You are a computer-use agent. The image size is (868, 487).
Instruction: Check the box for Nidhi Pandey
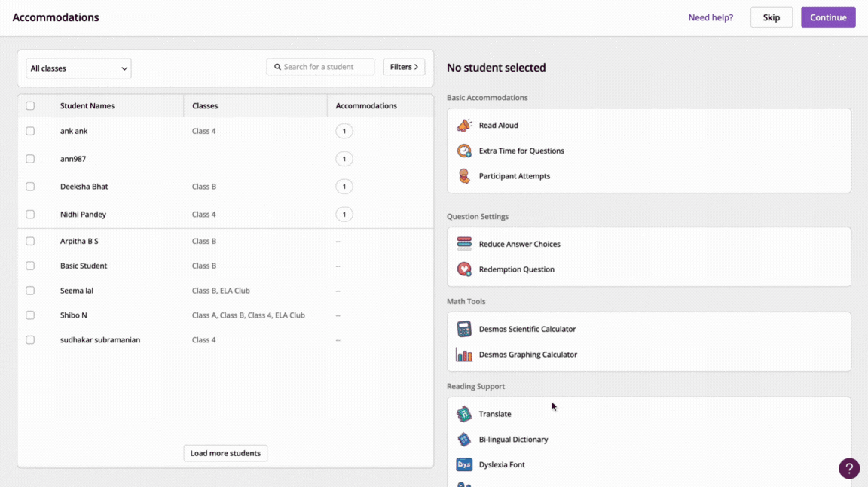tap(30, 214)
